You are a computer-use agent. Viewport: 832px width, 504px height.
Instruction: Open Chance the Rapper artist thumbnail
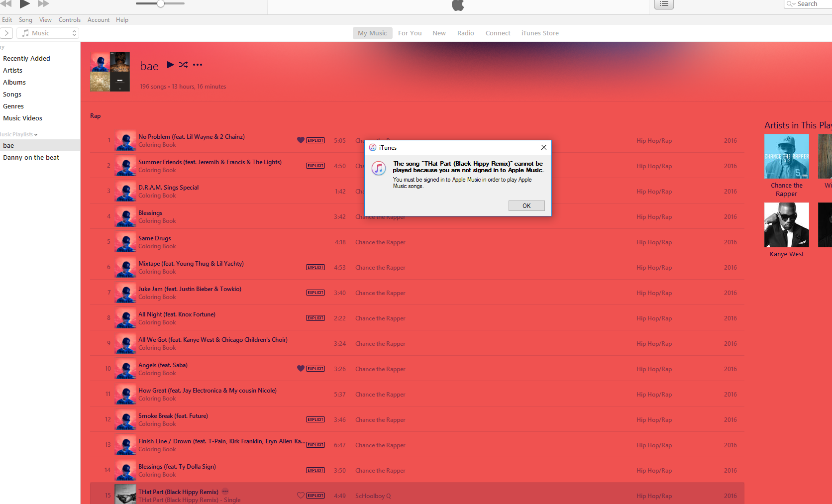click(x=787, y=156)
